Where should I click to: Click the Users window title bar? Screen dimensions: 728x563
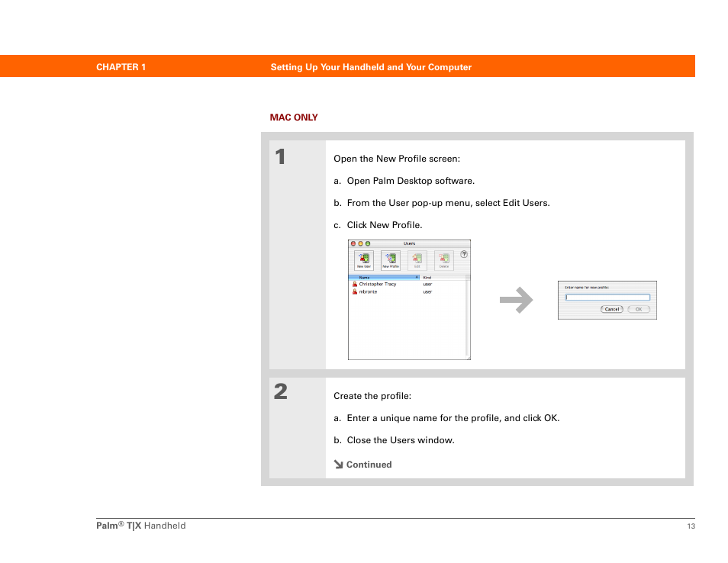pos(410,243)
